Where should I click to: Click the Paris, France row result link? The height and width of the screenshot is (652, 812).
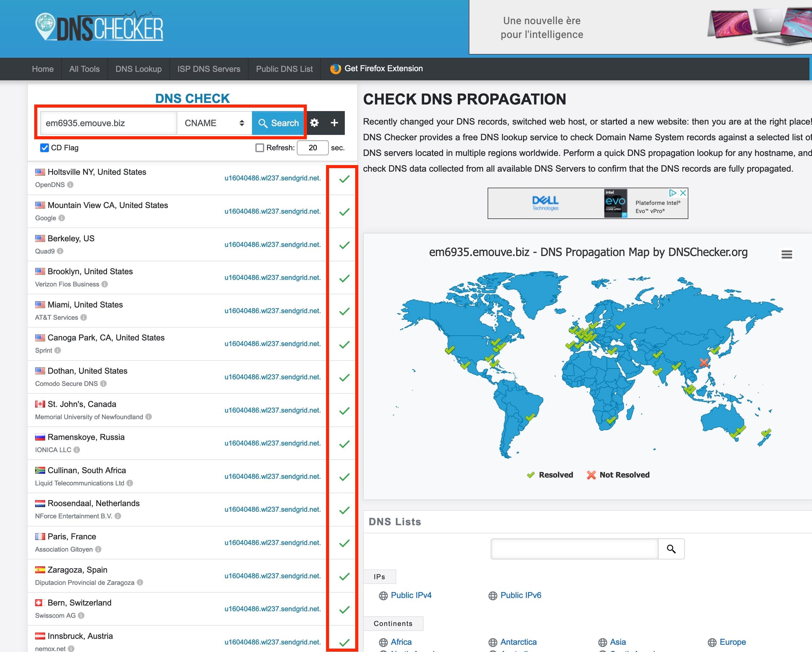tap(273, 542)
